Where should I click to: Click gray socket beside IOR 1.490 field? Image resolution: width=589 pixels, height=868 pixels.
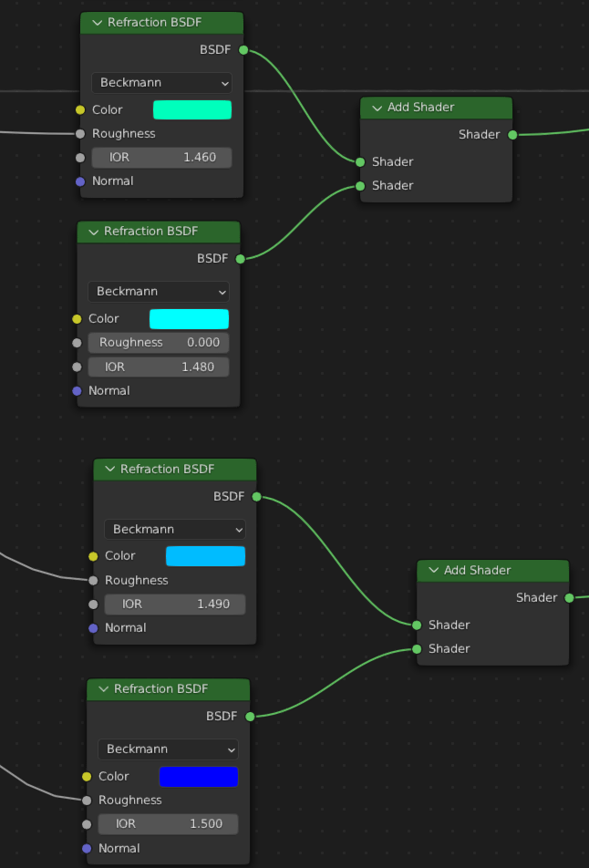click(94, 604)
